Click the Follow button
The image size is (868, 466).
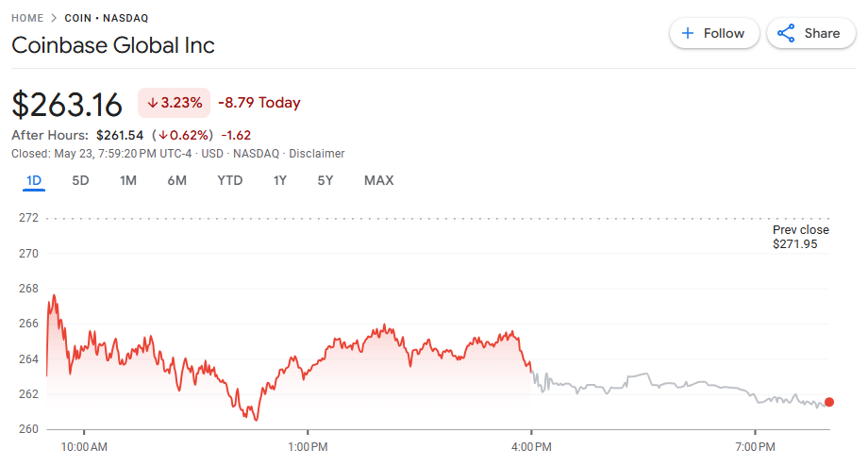pos(712,33)
